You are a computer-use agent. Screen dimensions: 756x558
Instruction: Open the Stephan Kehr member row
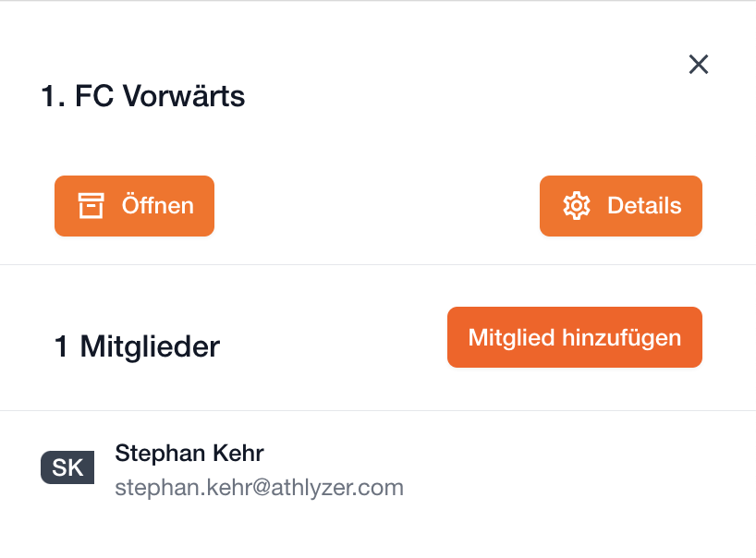pyautogui.click(x=370, y=469)
